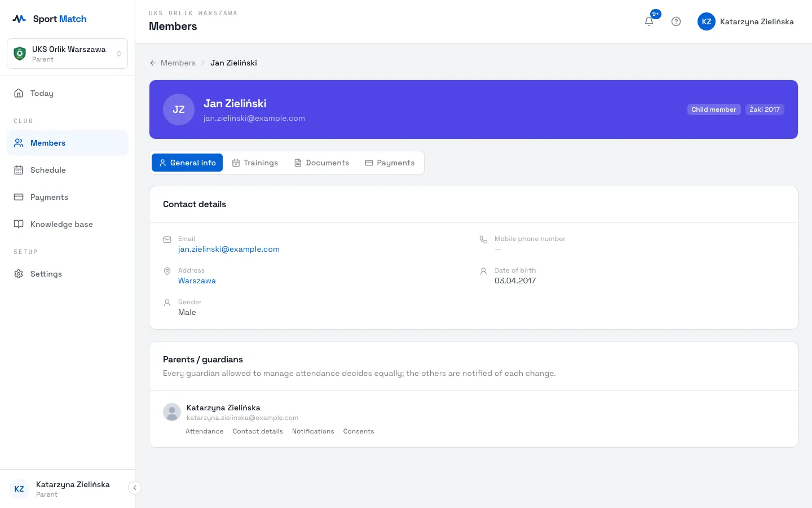Click Katarzyna Zielińska's guardian avatar picture
Screen dimensions: 812x508
click(172, 412)
